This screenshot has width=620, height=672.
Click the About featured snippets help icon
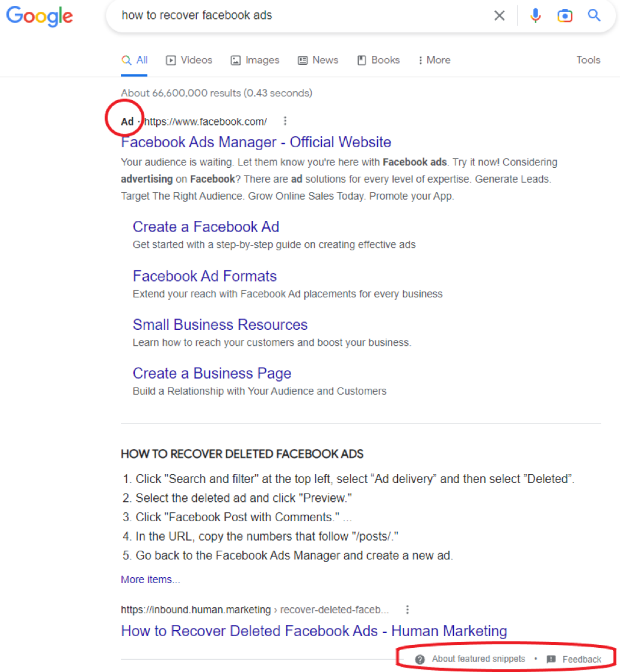click(x=420, y=659)
